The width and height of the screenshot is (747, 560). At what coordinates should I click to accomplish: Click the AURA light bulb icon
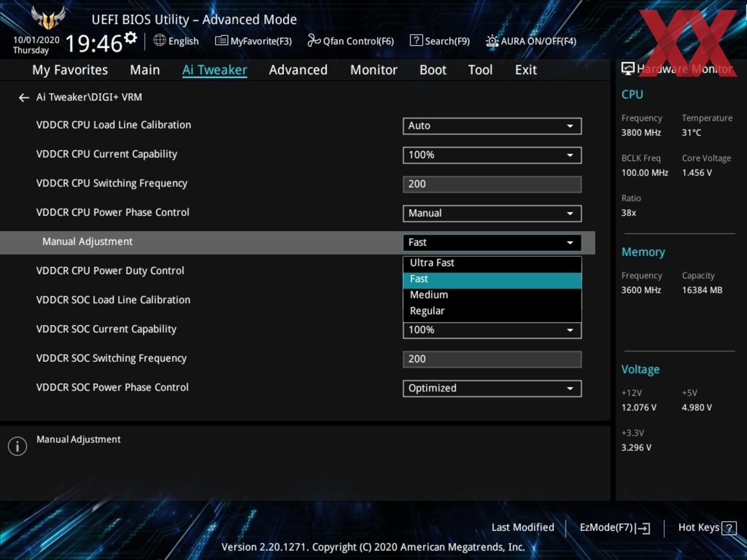click(492, 41)
